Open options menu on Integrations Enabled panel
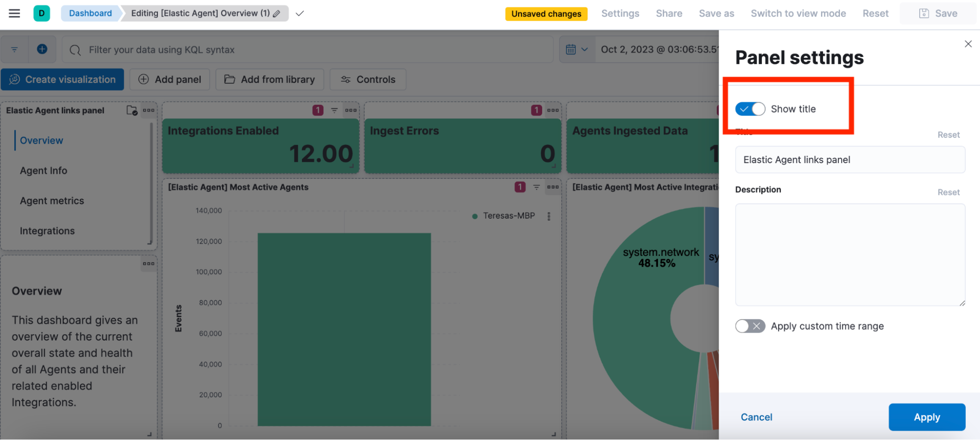 [351, 110]
